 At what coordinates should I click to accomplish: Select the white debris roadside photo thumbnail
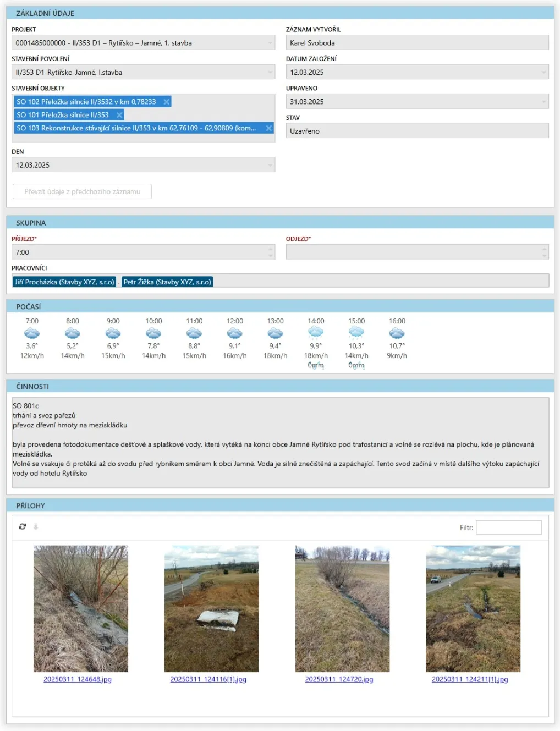[211, 608]
